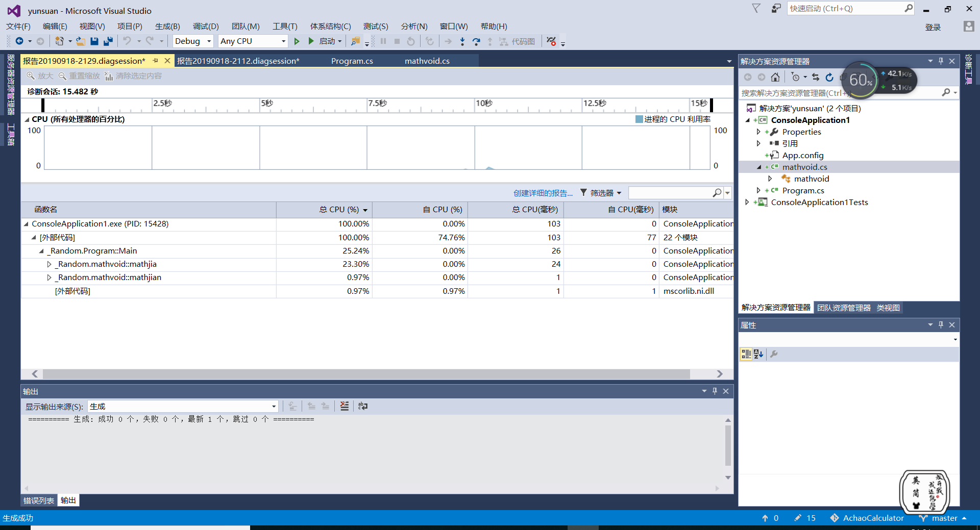Click the open file folder icon
This screenshot has width=980, height=530.
pos(81,41)
